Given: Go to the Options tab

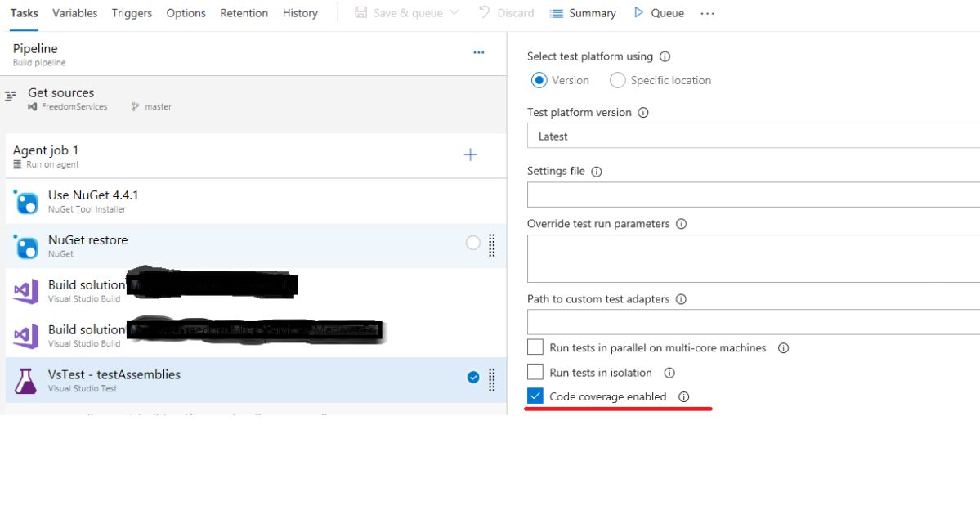Looking at the screenshot, I should pos(186,13).
